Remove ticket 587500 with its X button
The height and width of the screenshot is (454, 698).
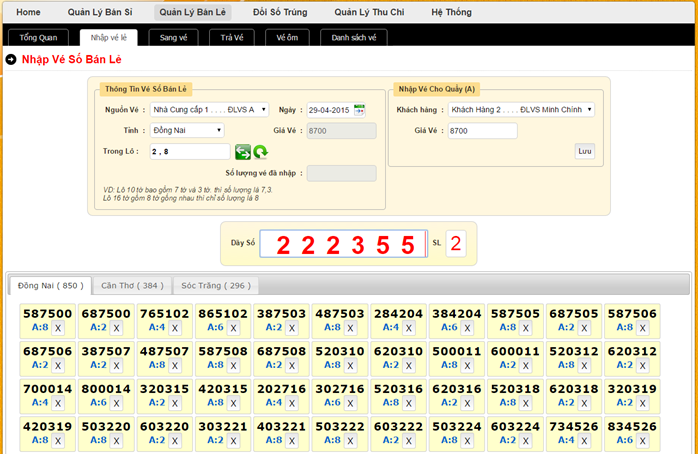(x=57, y=327)
